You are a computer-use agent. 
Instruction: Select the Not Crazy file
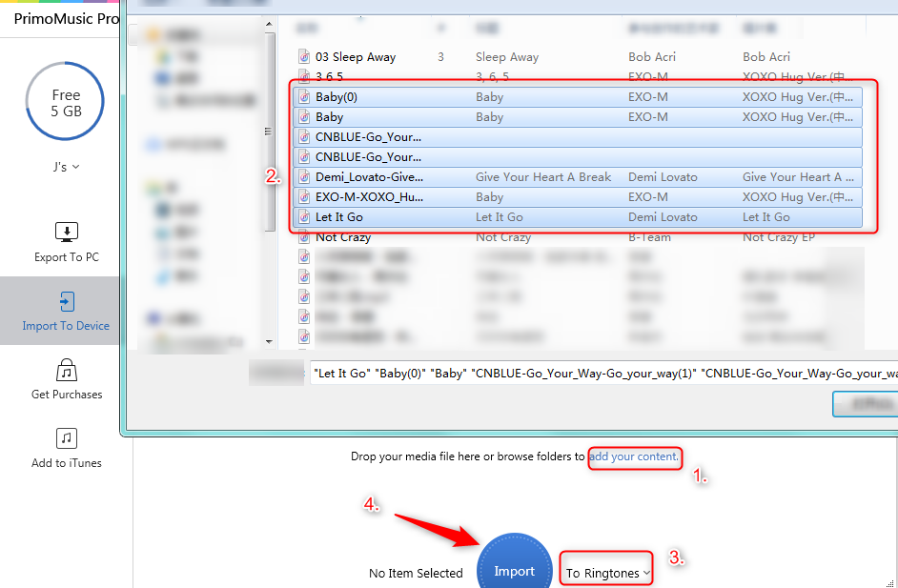click(343, 237)
